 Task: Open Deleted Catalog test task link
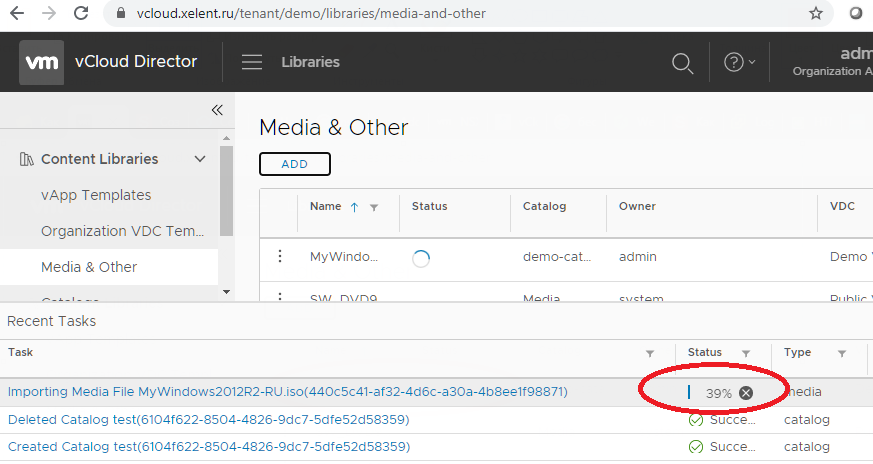[x=209, y=419]
